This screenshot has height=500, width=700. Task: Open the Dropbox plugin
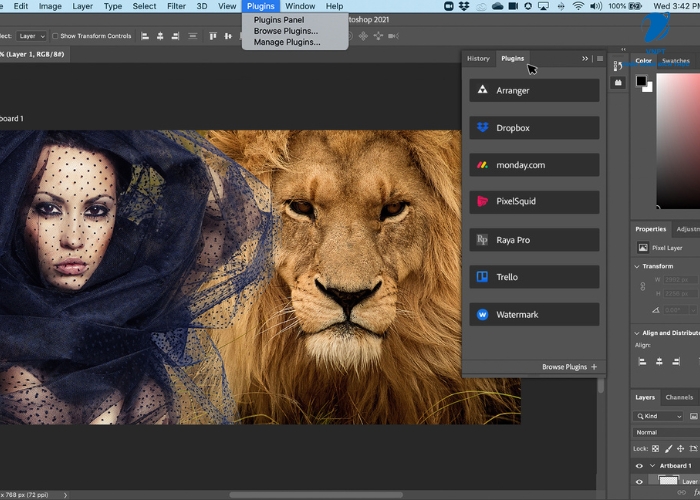tap(534, 128)
